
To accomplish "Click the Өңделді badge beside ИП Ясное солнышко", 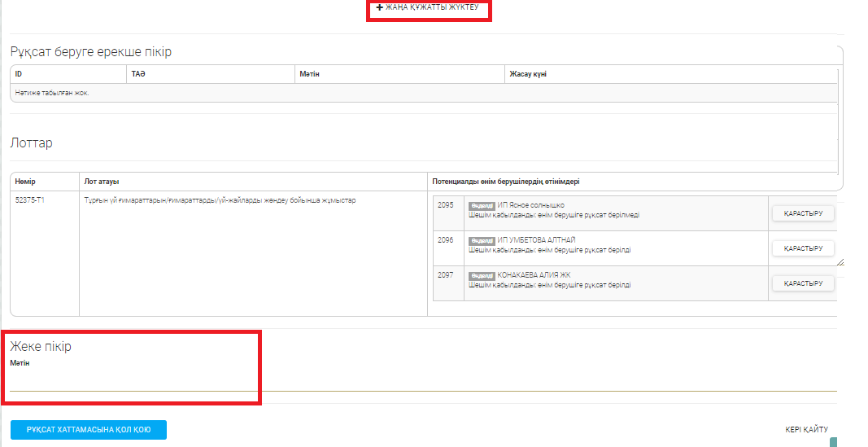I will 482,206.
